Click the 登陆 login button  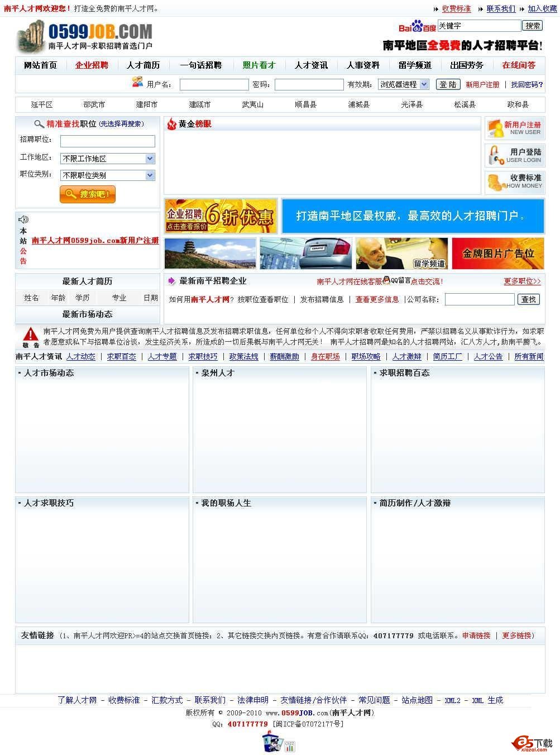pos(448,84)
